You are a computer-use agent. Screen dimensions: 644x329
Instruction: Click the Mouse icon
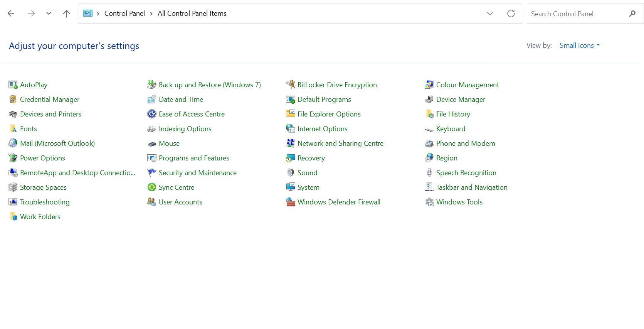[x=152, y=143]
